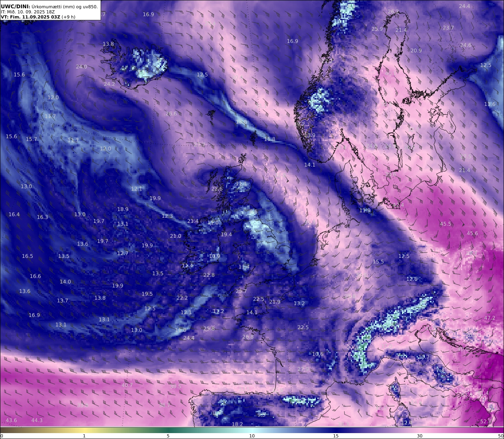Screen dimensions: 504x439
Task: Click the 19.4 value over the Irish Sea
Action: [x=226, y=235]
